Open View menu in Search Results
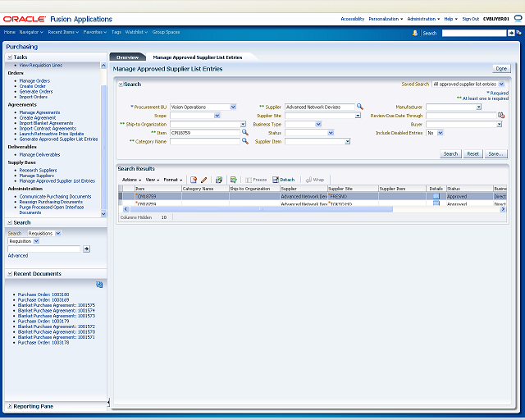This screenshot has height=420, width=525. [x=153, y=180]
